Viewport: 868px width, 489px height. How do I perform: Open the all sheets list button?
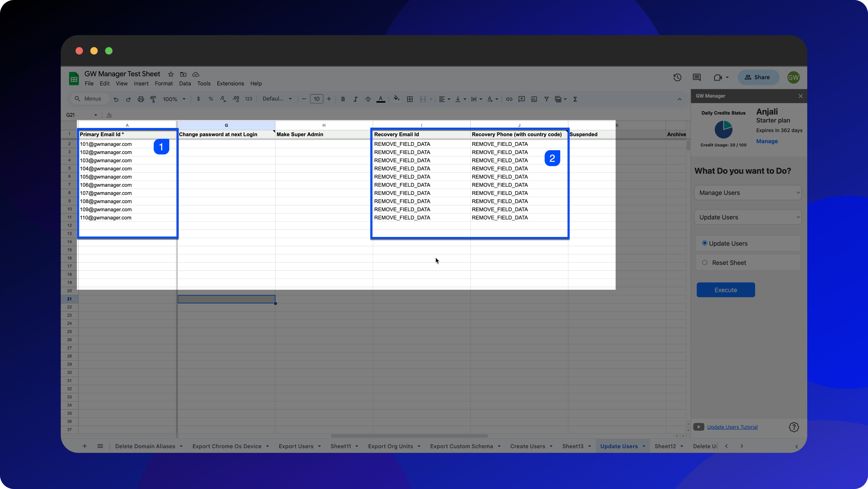(x=100, y=446)
